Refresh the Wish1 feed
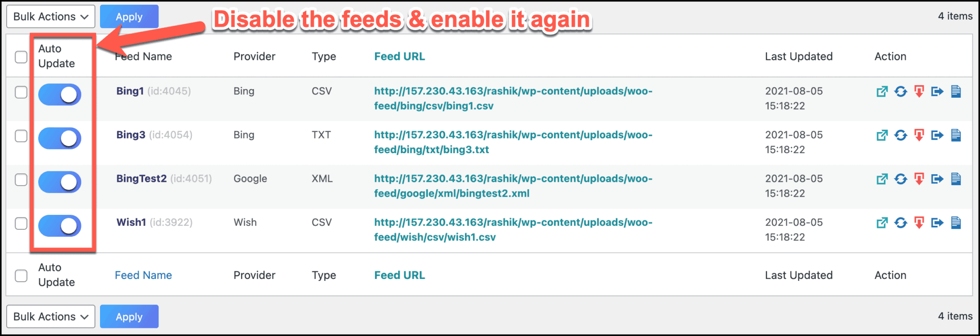This screenshot has width=980, height=336. (901, 222)
